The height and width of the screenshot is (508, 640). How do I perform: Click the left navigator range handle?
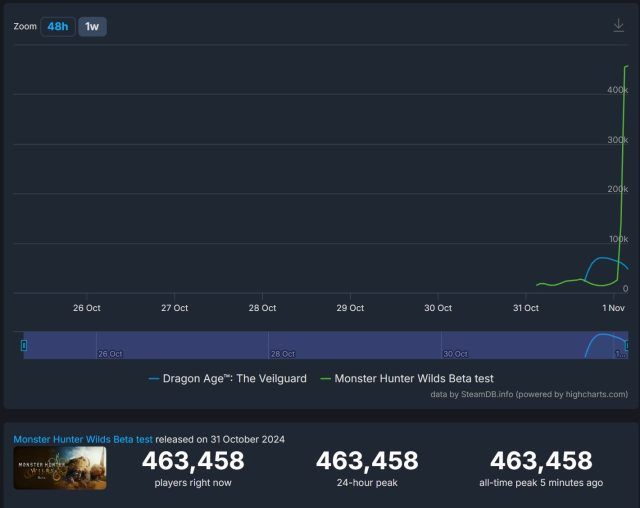[24, 345]
